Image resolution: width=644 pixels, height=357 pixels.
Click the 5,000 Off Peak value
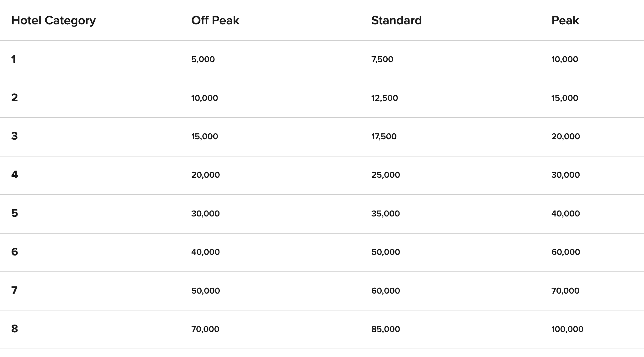(203, 59)
